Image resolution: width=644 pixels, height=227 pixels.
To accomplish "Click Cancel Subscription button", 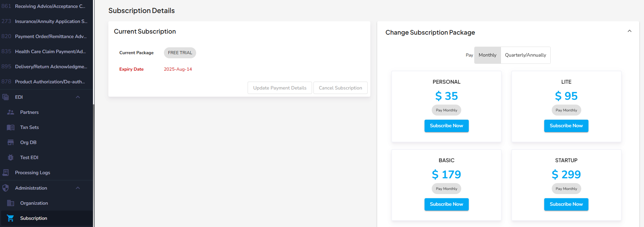I will pos(340,88).
